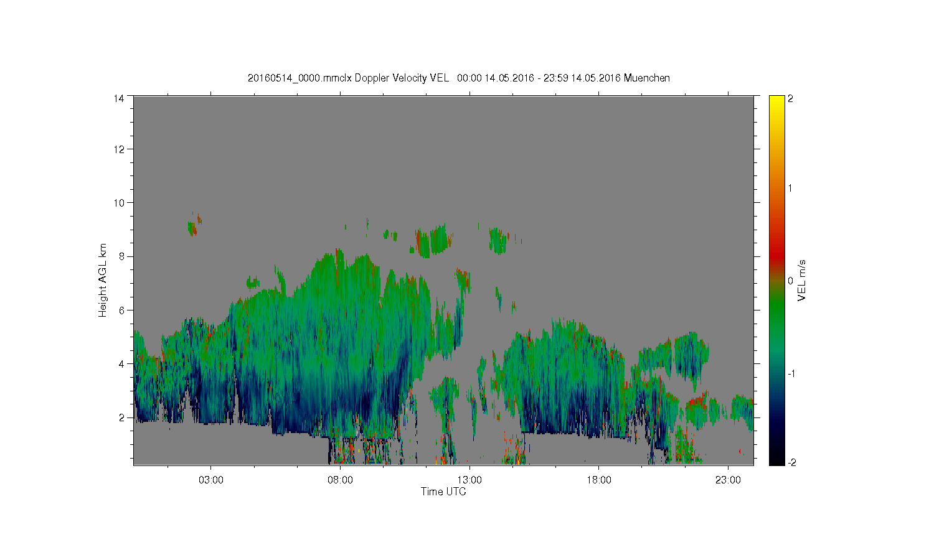This screenshot has width=934, height=560.
Task: Click the 03:00 time tick label
Action: pyautogui.click(x=210, y=480)
